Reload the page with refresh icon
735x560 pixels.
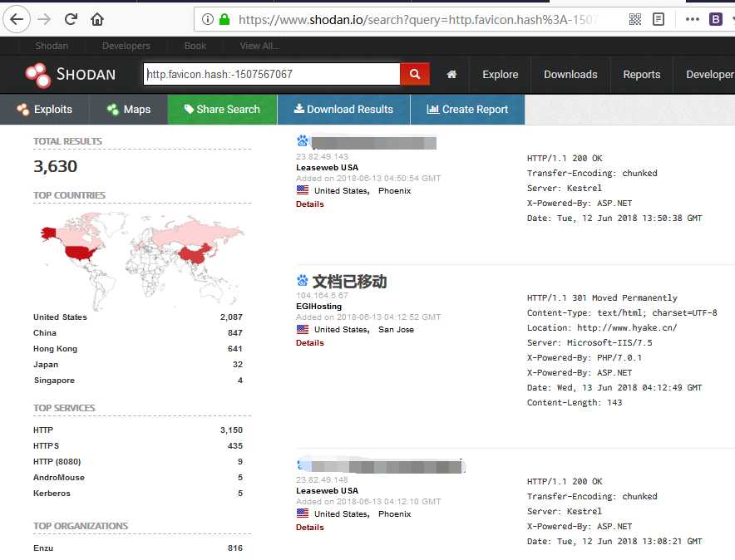tap(71, 19)
